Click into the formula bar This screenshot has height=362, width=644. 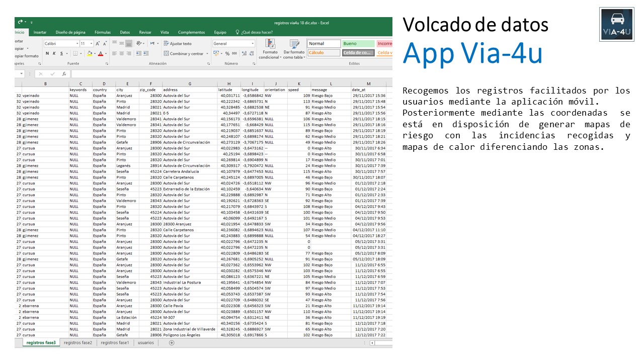(x=231, y=74)
